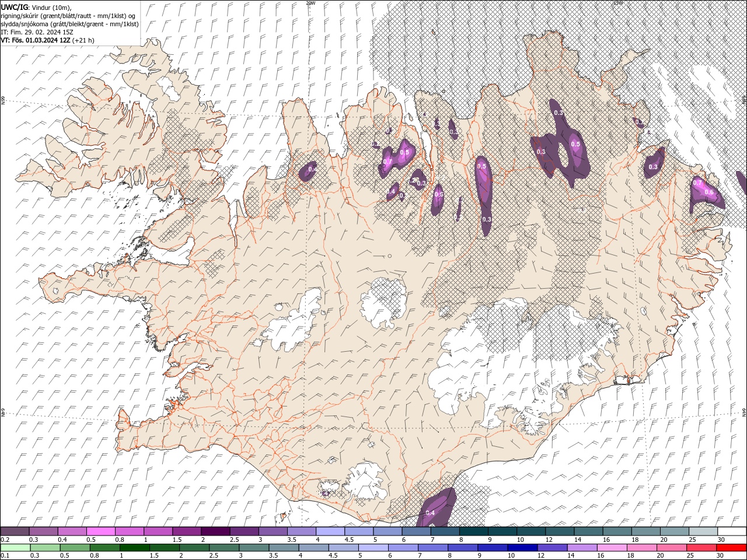The height and width of the screenshot is (560, 747).
Task: Click the palest green rain-legend swatch starting at 0.1
Action: click(15, 548)
